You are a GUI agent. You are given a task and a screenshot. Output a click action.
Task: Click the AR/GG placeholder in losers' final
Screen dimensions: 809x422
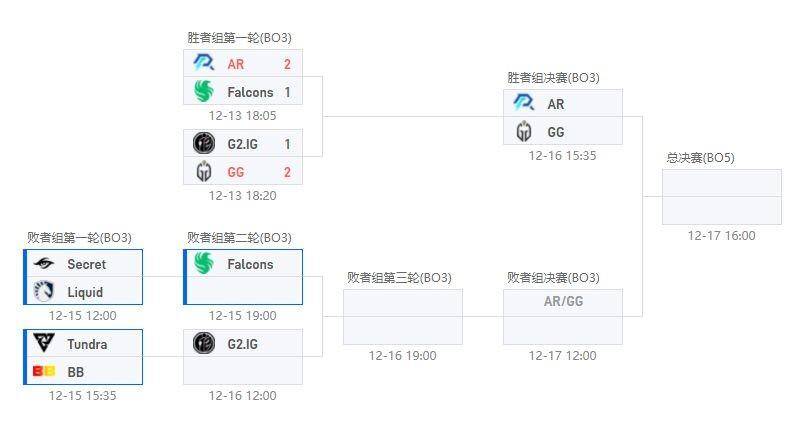click(x=563, y=302)
